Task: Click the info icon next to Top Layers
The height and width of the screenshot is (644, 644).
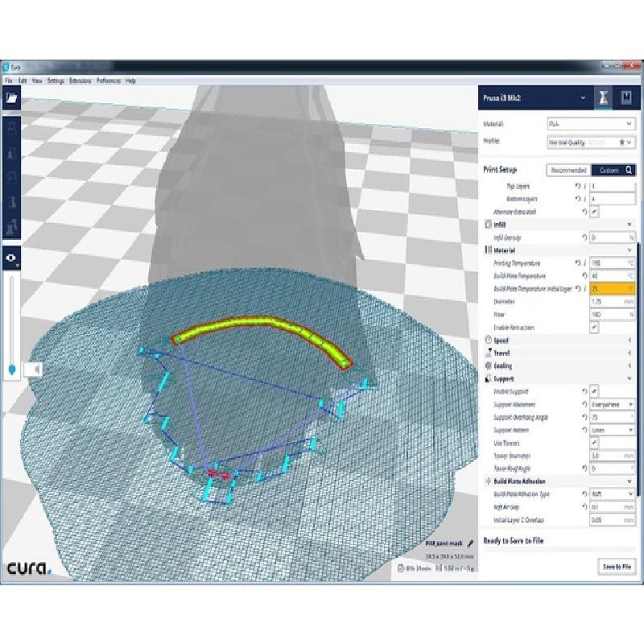Action: point(585,186)
